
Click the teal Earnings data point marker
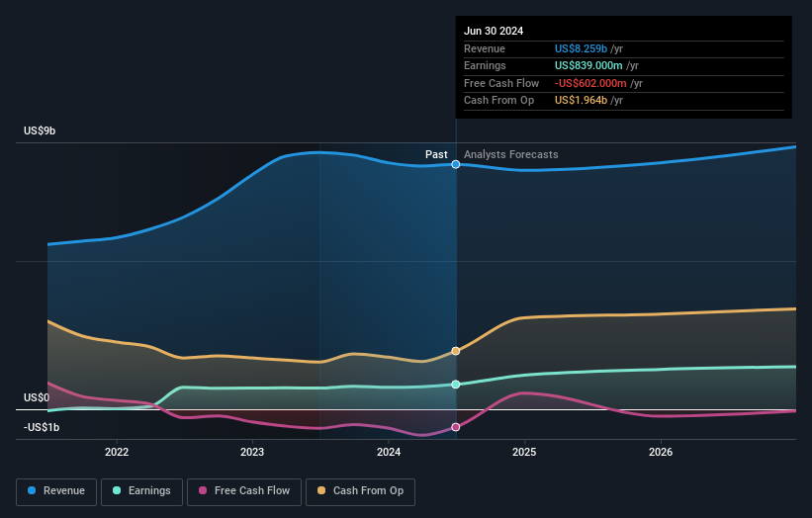pyautogui.click(x=456, y=385)
